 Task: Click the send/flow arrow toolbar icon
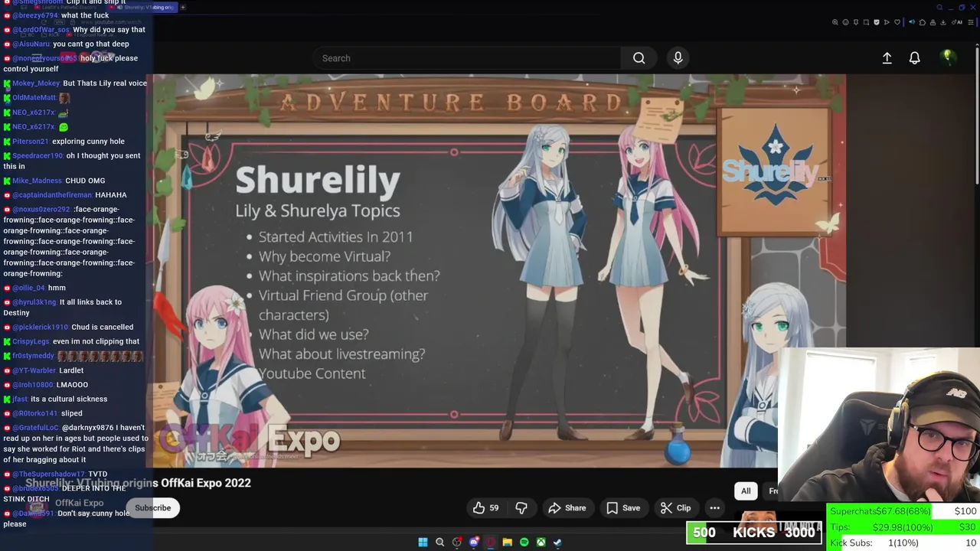887,22
